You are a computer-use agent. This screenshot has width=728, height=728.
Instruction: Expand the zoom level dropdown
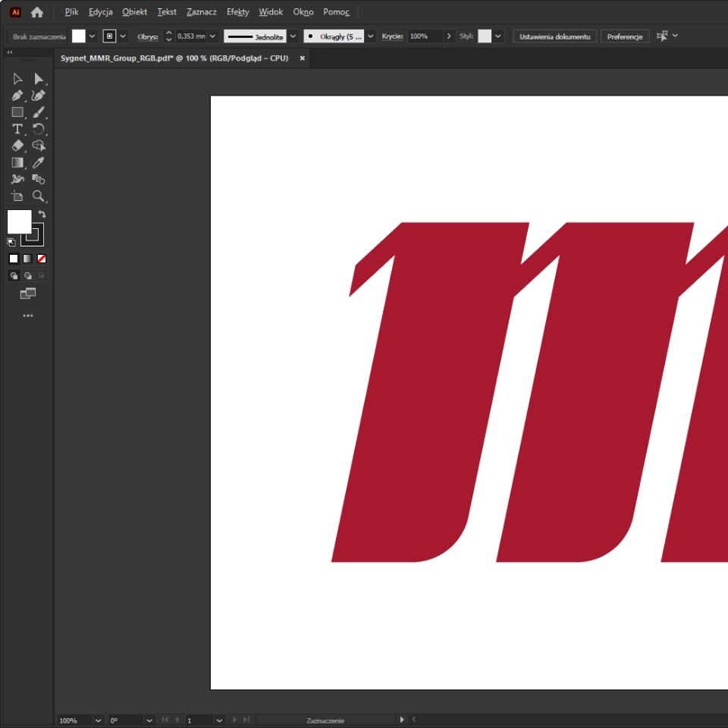click(98, 720)
